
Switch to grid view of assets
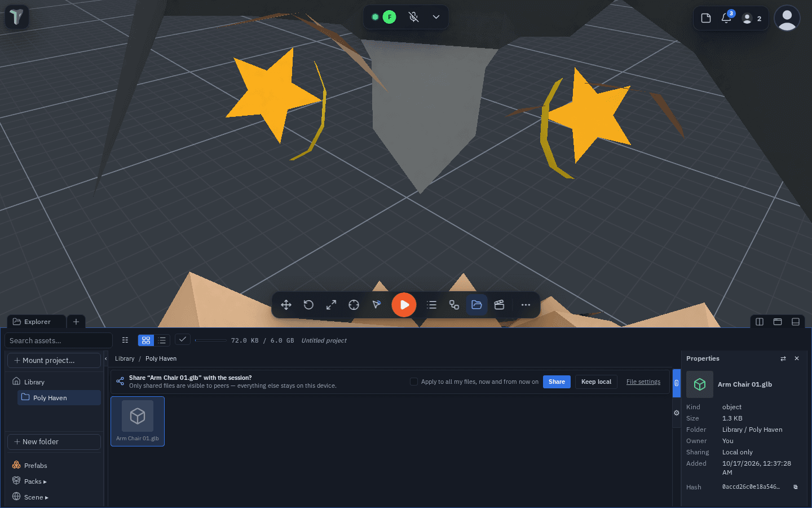click(146, 340)
